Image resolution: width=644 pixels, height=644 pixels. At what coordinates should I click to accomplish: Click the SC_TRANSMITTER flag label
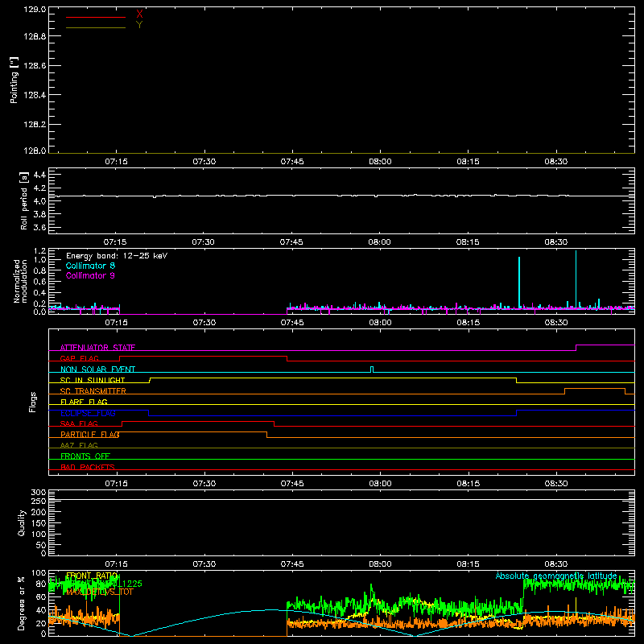(x=93, y=391)
